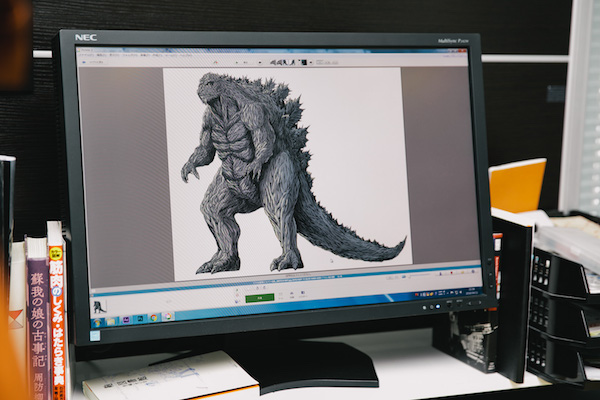Expand the dropdown arrow beside the dark square icon
Viewport: 600px width, 400px height.
click(310, 62)
